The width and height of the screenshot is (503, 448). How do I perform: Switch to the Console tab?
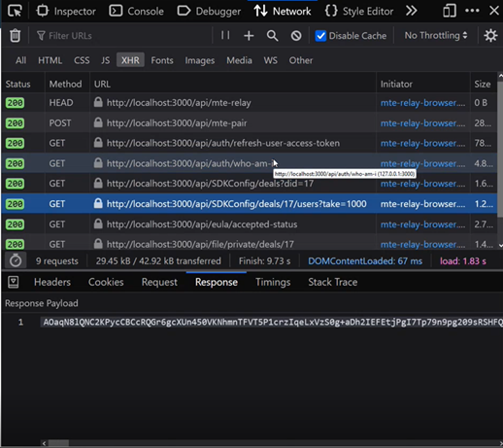[136, 11]
